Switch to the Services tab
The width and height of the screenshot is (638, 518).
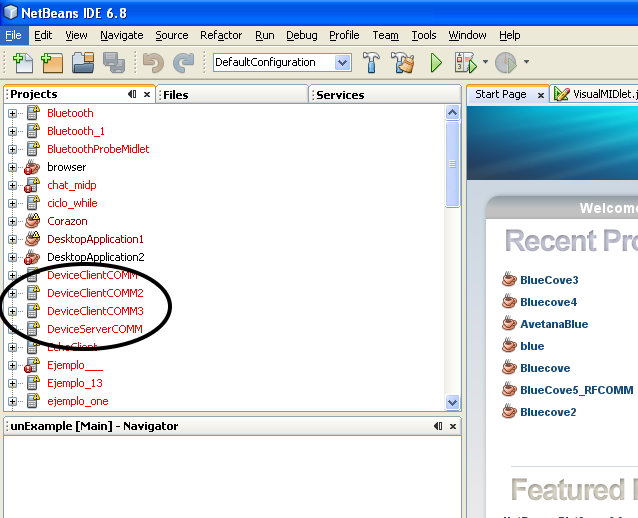click(x=385, y=95)
